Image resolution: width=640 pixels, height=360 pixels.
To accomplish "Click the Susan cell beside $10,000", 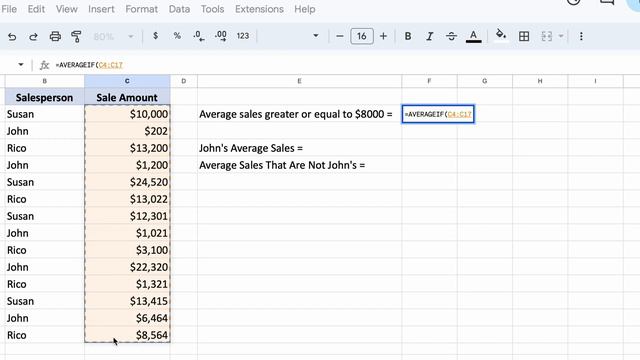I will click(x=44, y=114).
